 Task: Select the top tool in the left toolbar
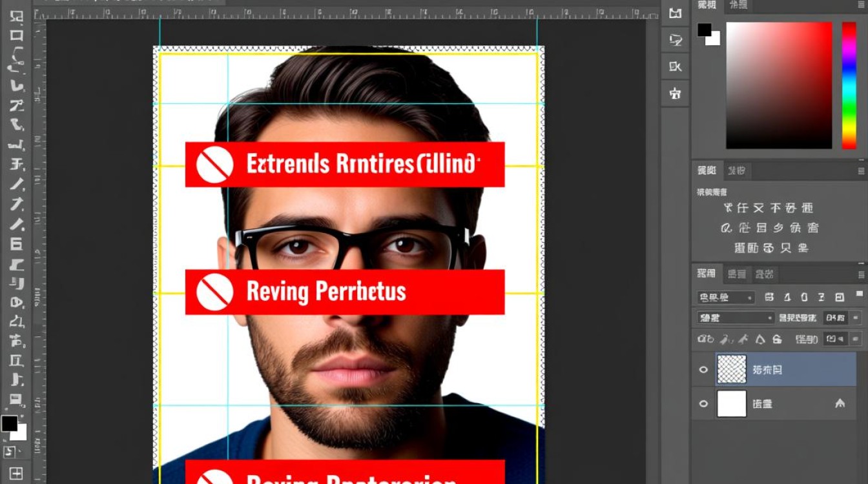coord(17,17)
